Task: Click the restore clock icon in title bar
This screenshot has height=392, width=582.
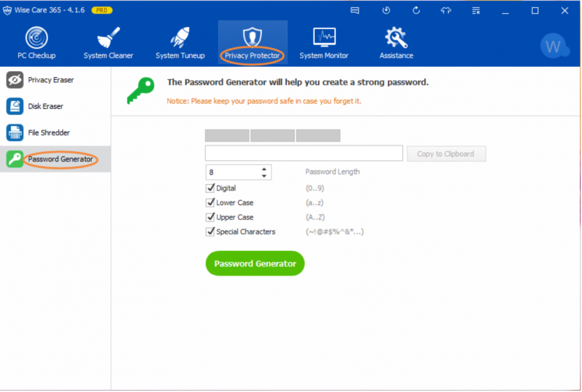Action: [x=386, y=10]
